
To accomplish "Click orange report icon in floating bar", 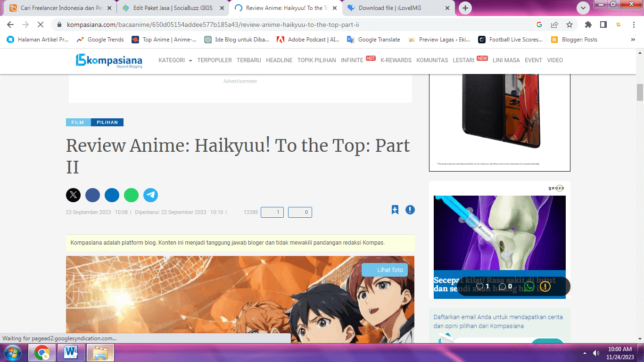I will (545, 286).
